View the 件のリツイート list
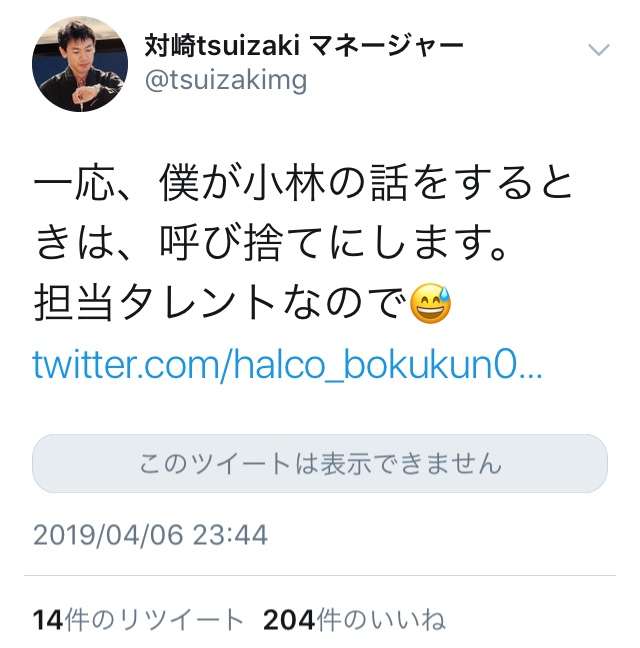 [153, 620]
